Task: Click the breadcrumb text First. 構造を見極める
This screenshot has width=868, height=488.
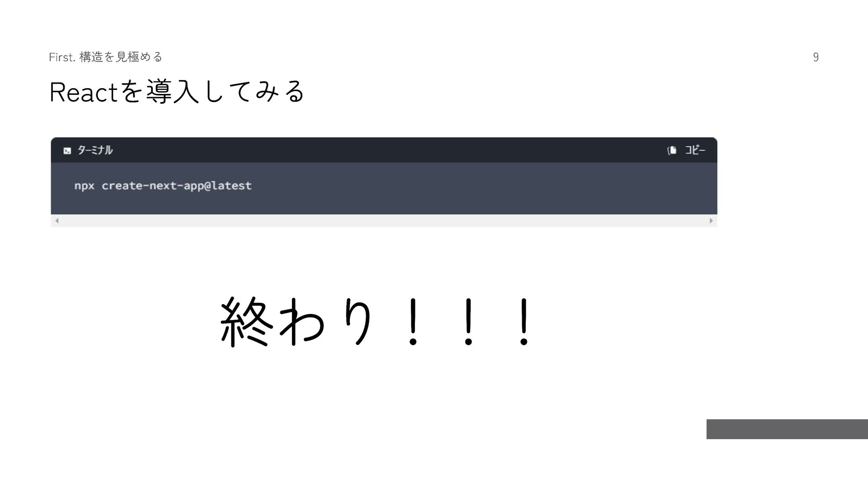Action: coord(105,57)
